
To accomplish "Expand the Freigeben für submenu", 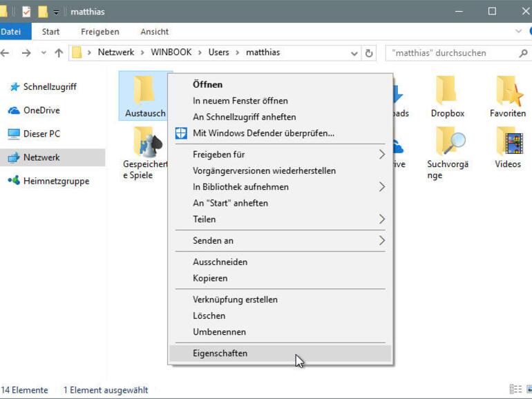I will coord(281,155).
